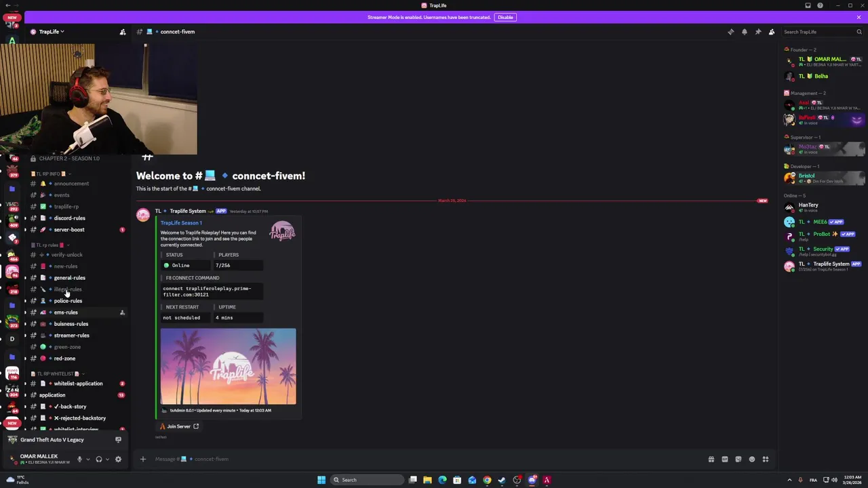Image resolution: width=868 pixels, height=488 pixels.
Task: Click the message connect-fivem input field
Action: click(x=427, y=460)
